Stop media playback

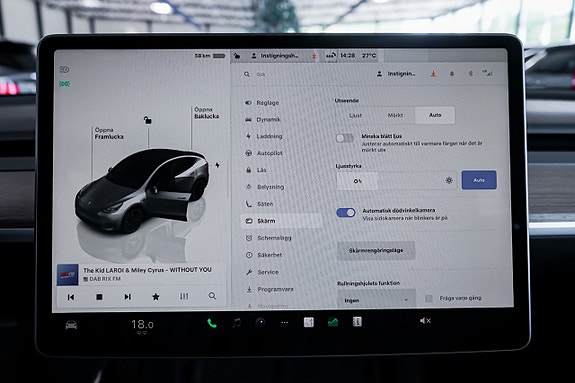click(x=99, y=297)
